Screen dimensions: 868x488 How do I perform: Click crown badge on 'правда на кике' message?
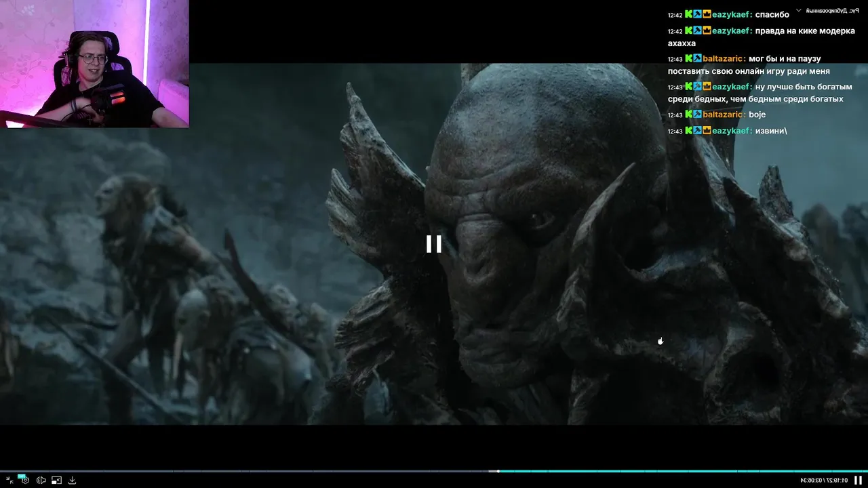point(707,31)
